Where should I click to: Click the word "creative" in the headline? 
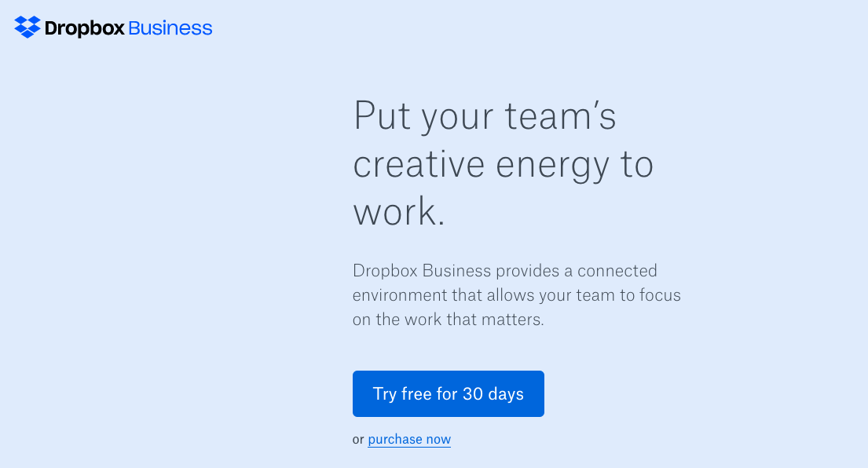pos(419,164)
